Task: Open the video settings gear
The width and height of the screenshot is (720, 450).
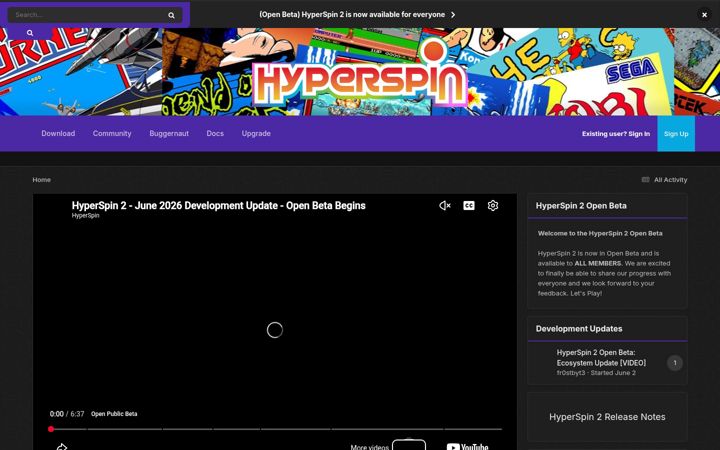Action: click(493, 206)
